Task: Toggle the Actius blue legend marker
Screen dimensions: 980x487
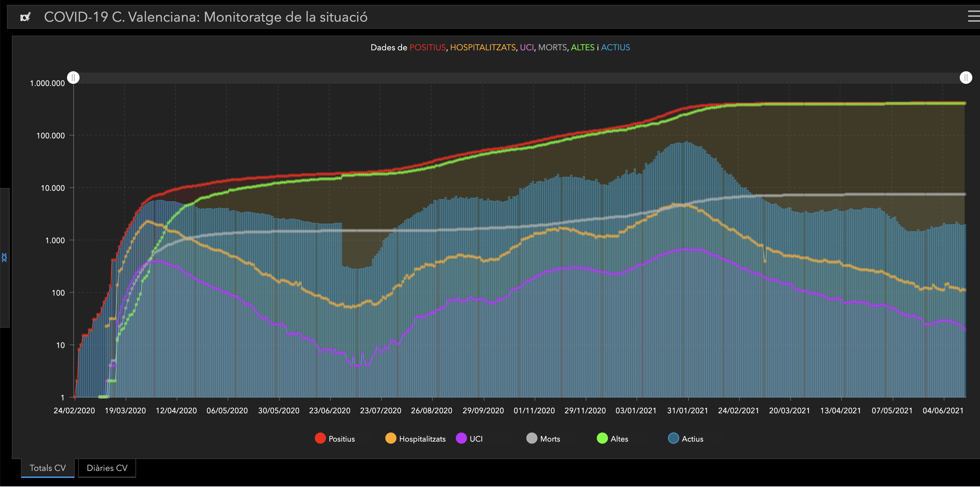Action: (x=673, y=438)
